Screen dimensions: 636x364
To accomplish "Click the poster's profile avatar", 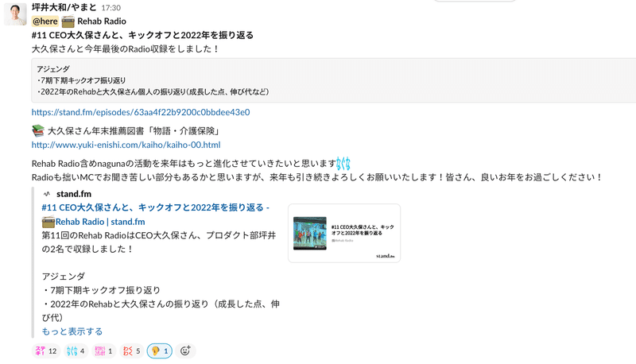I will (15, 14).
